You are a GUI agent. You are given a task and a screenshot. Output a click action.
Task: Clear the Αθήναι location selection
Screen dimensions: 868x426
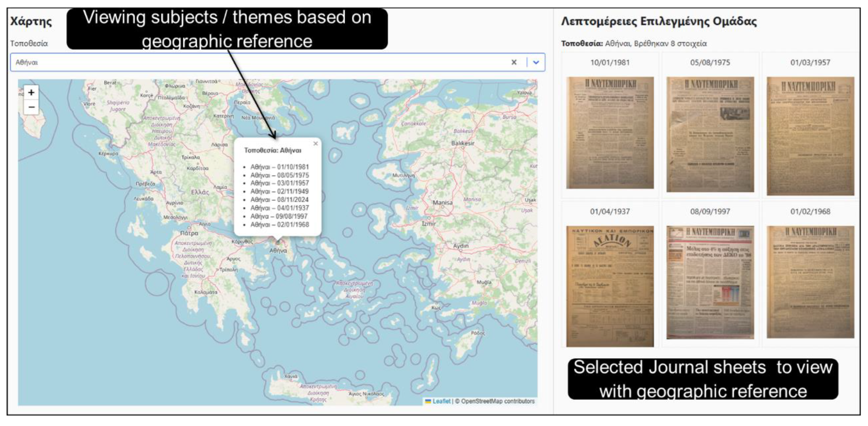coord(514,62)
